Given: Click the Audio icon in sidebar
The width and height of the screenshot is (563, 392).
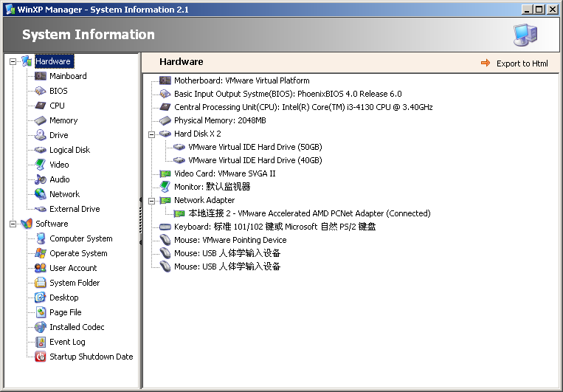Looking at the screenshot, I should click(x=41, y=179).
